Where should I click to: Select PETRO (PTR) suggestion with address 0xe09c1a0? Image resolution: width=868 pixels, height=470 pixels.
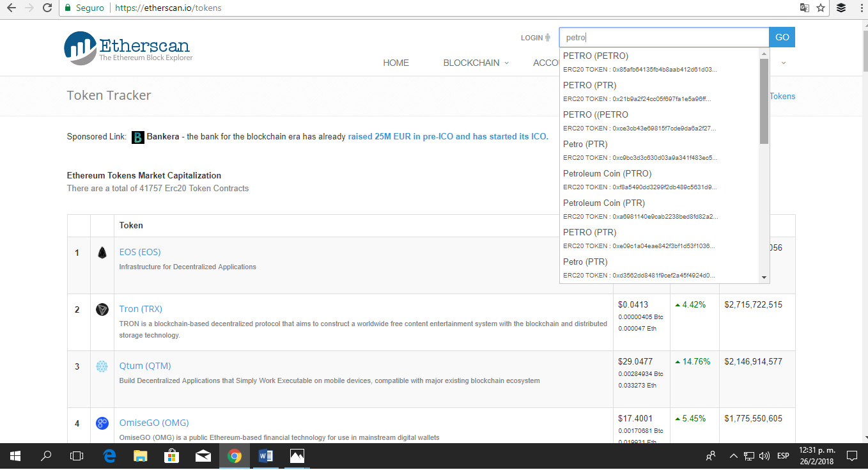tap(659, 239)
